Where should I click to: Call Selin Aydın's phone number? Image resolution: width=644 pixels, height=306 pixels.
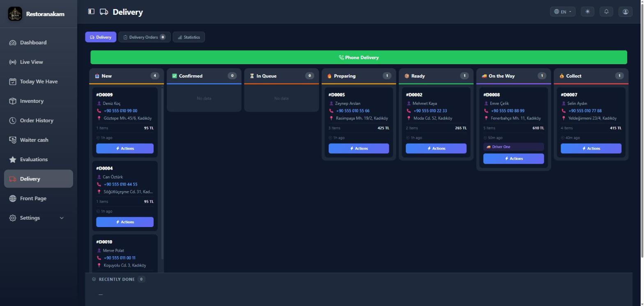click(x=585, y=111)
